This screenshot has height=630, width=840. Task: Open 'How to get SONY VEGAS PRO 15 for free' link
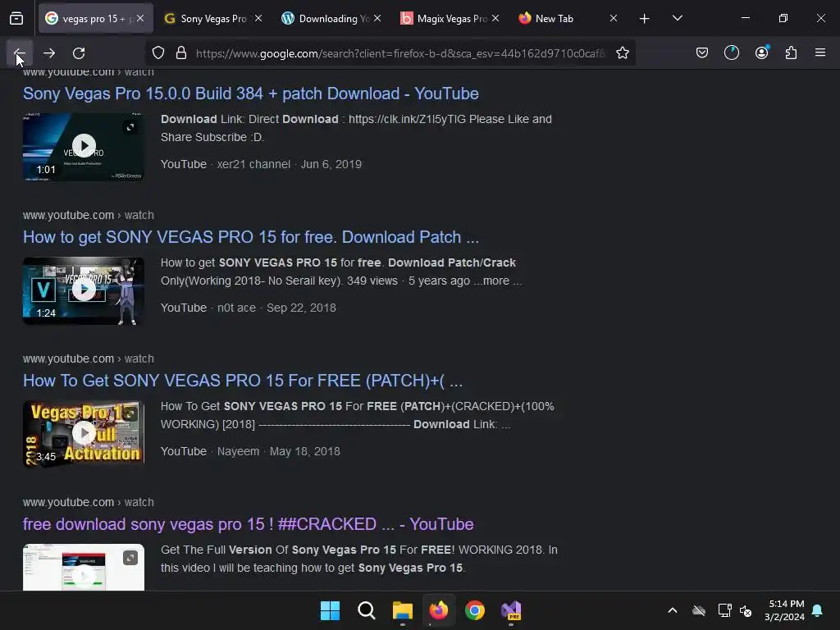(x=251, y=237)
